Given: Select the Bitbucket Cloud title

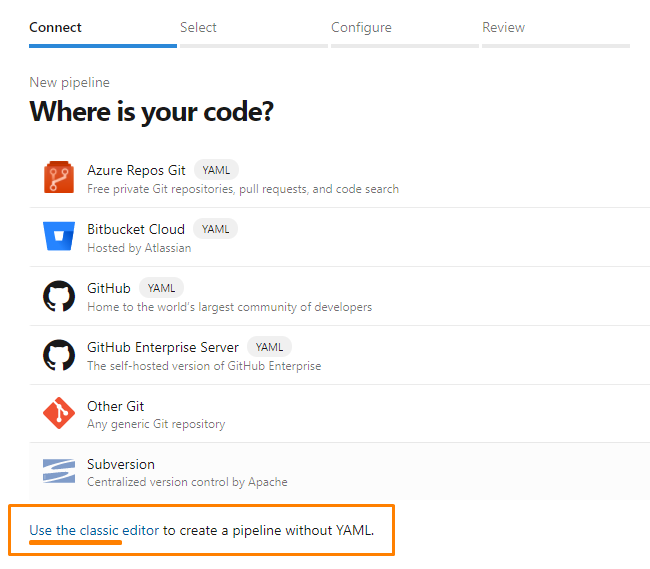Looking at the screenshot, I should (x=136, y=229).
